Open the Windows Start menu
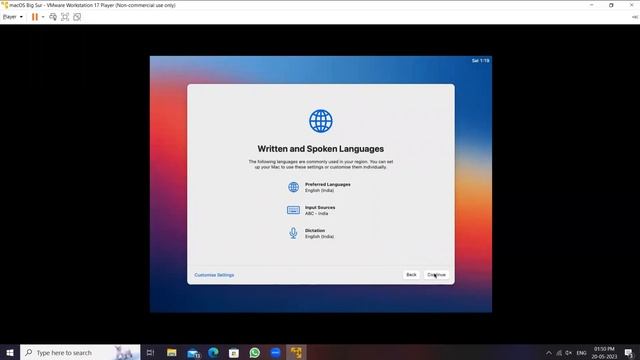This screenshot has height=360, width=640. click(x=10, y=352)
